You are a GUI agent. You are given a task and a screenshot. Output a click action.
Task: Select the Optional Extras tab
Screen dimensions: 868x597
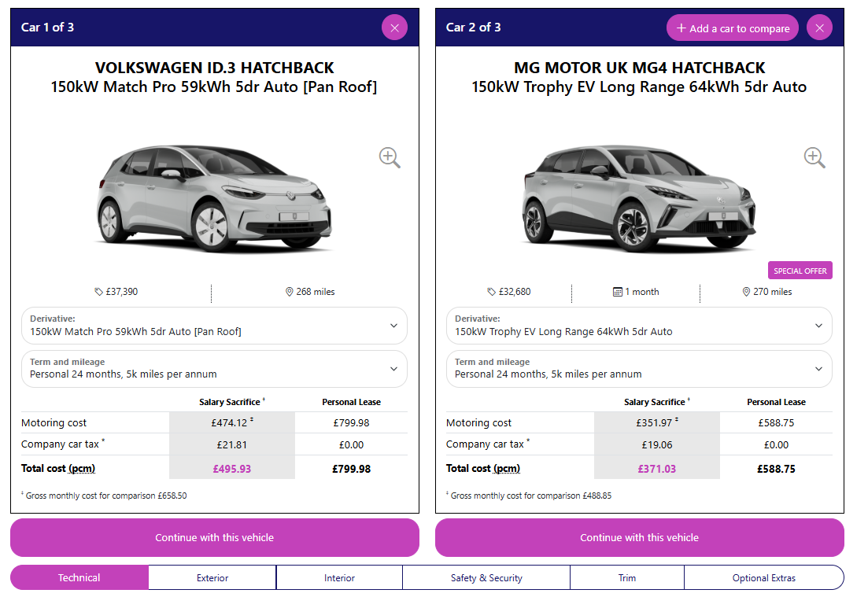pyautogui.click(x=763, y=578)
